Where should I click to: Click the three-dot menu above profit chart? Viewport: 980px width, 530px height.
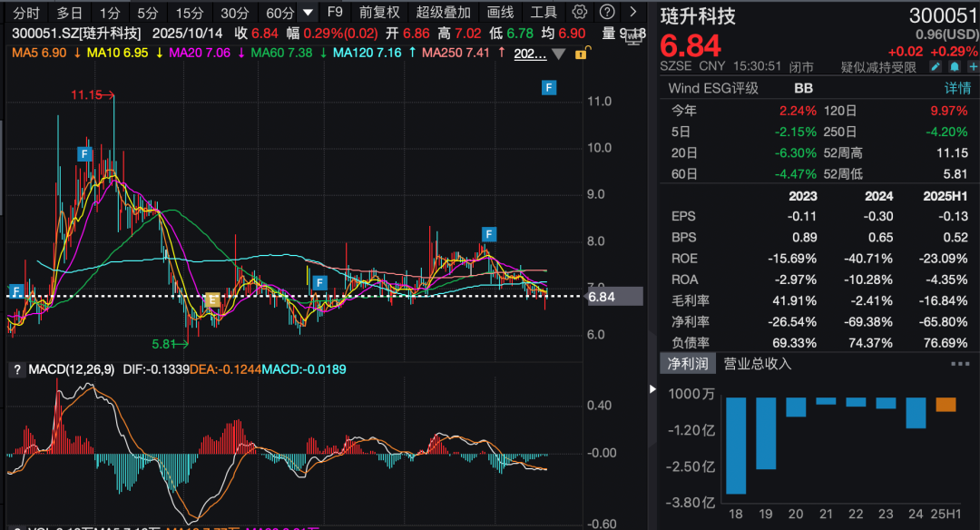tap(960, 364)
